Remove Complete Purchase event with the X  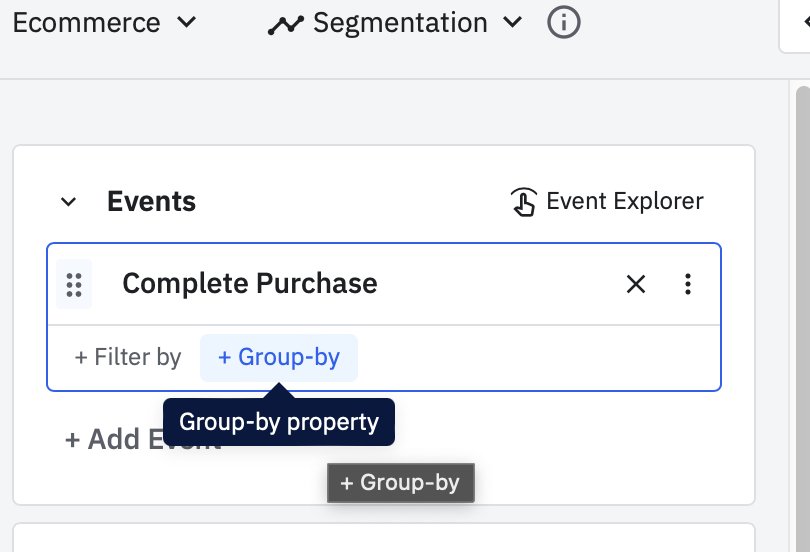[x=635, y=284]
